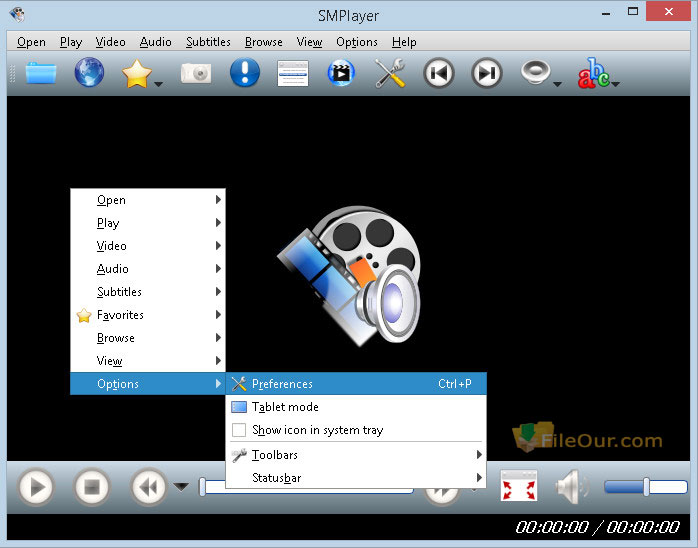Image resolution: width=698 pixels, height=548 pixels.
Task: Click the audio speaker toolbar icon
Action: click(536, 72)
